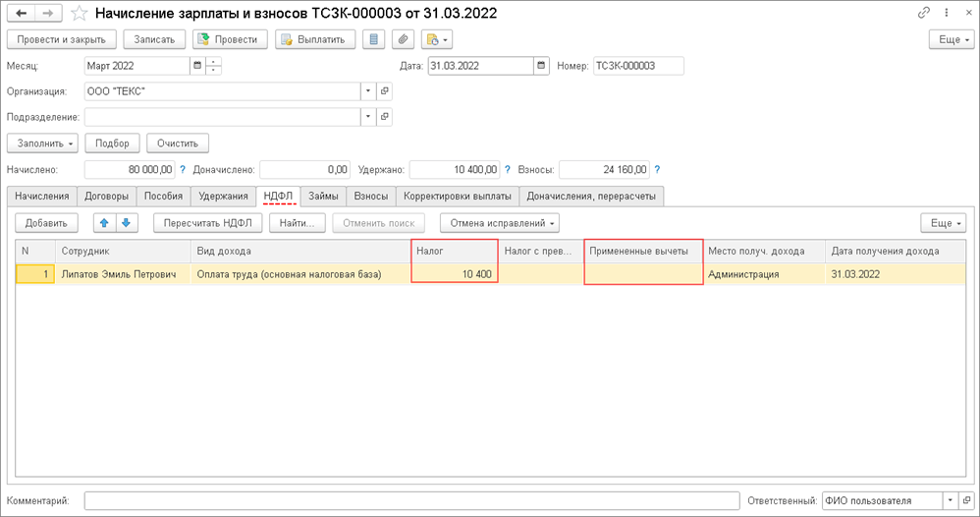The height and width of the screenshot is (517, 980).
Task: Move the row down with blue arrow
Action: pyautogui.click(x=127, y=223)
